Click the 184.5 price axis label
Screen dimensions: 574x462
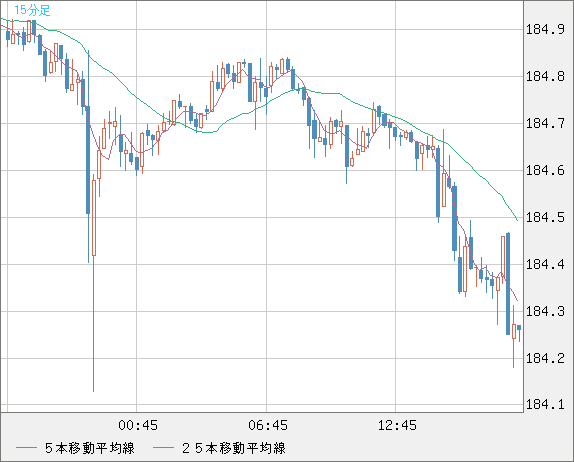(545, 217)
